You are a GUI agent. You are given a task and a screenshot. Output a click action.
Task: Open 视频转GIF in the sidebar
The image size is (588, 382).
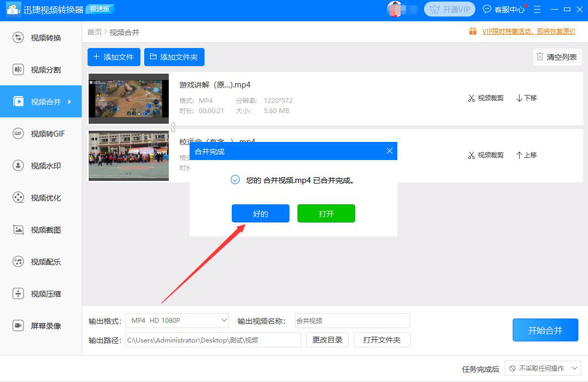[41, 134]
